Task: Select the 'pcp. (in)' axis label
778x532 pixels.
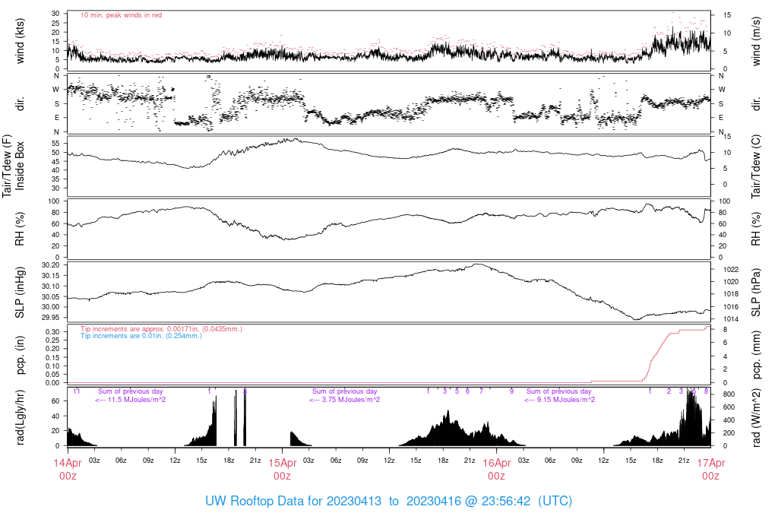Action: pyautogui.click(x=20, y=355)
